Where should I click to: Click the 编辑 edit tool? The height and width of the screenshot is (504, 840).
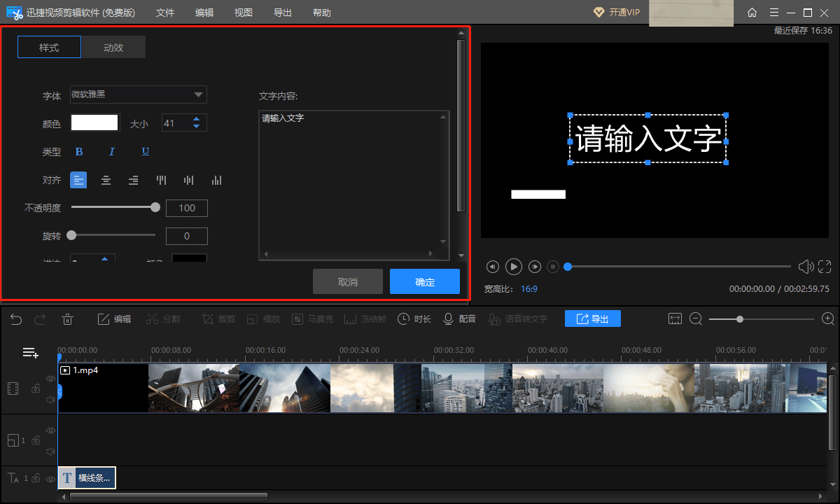point(114,319)
